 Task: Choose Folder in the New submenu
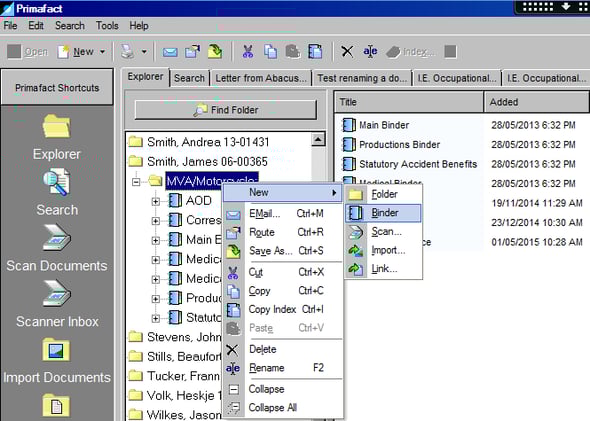coord(383,194)
